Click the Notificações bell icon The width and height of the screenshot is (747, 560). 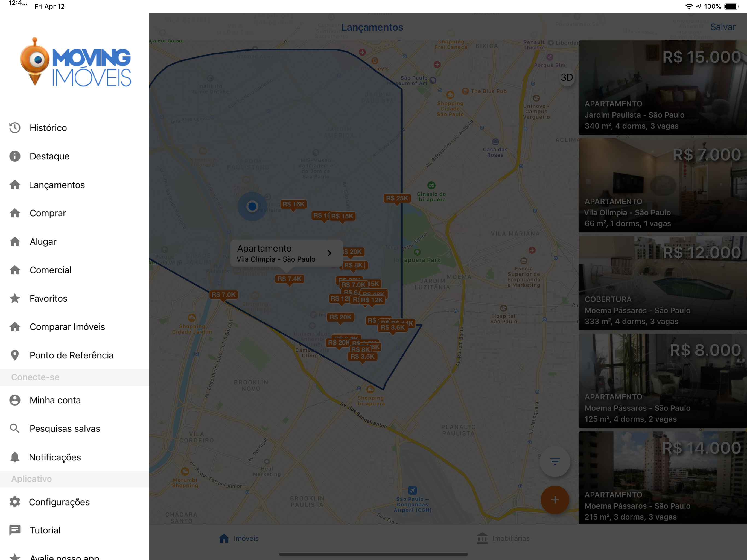pyautogui.click(x=15, y=457)
